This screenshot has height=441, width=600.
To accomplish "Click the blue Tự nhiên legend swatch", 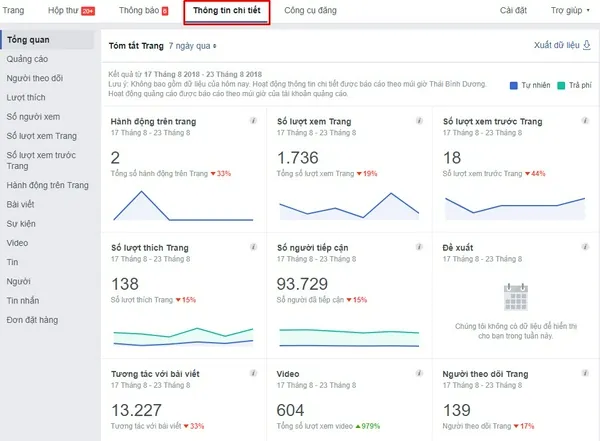I will 513,87.
